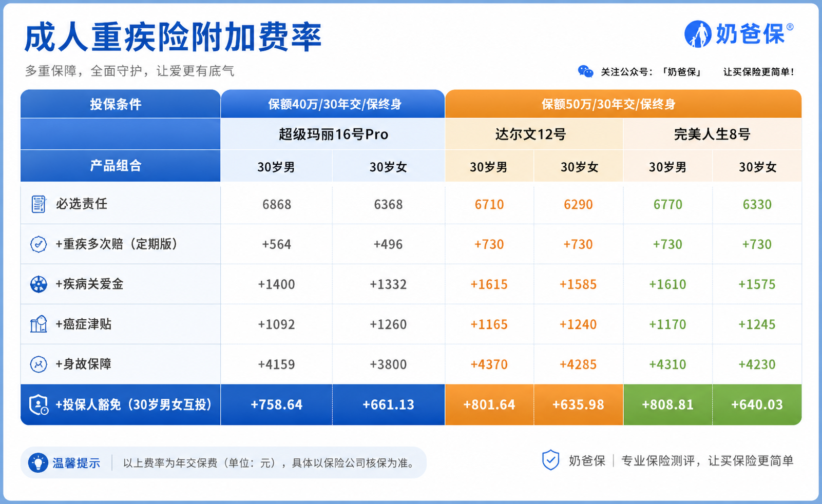Click the 温馨提示 label
The image size is (822, 504).
point(76,463)
